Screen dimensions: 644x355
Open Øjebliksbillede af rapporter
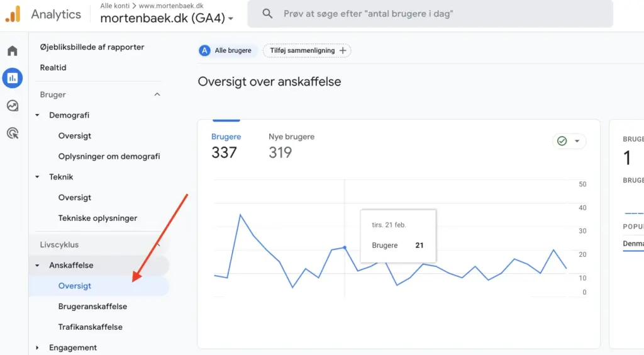[x=92, y=47]
